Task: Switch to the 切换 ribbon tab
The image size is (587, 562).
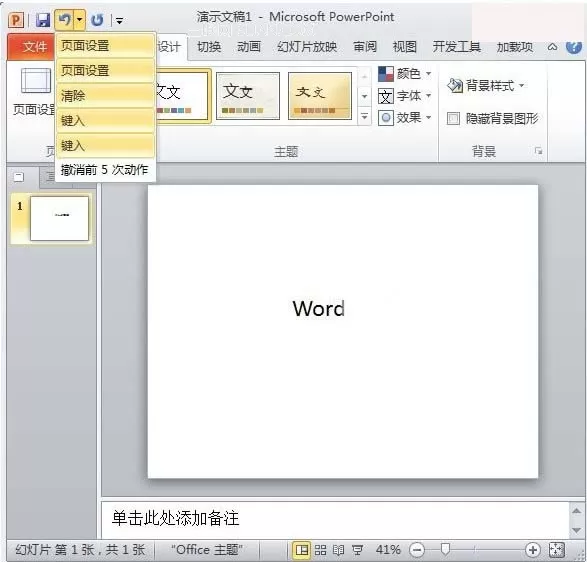Action: click(x=209, y=47)
